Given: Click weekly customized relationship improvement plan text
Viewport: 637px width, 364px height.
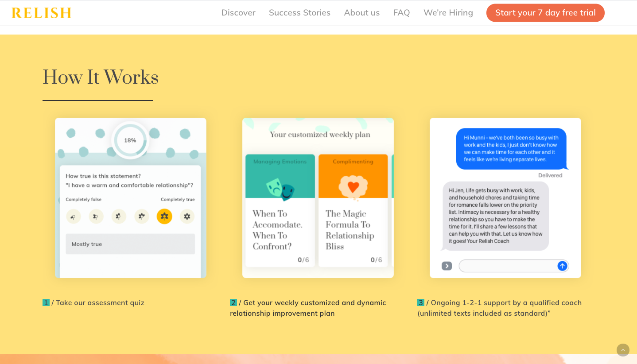Looking at the screenshot, I should click(308, 308).
